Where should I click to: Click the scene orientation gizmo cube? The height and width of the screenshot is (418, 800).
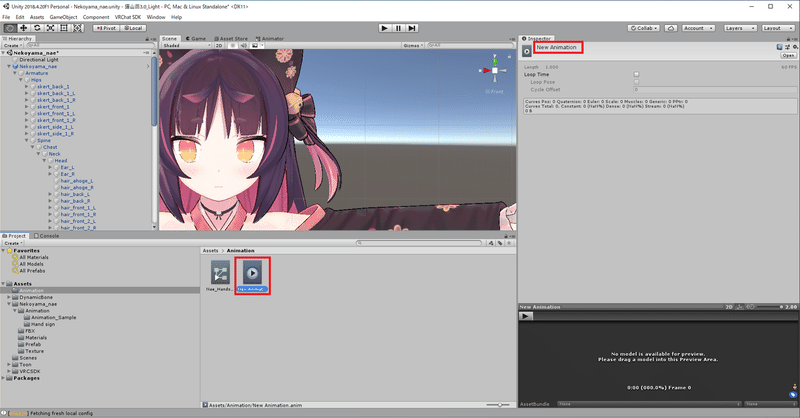494,70
